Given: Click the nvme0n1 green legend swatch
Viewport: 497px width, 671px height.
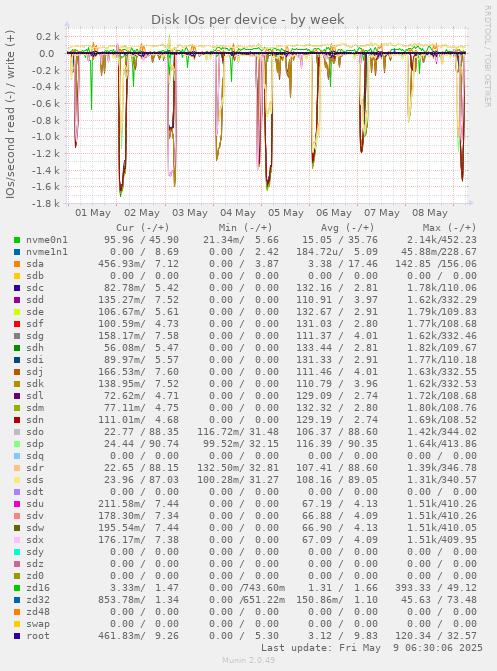Looking at the screenshot, I should pyautogui.click(x=17, y=240).
